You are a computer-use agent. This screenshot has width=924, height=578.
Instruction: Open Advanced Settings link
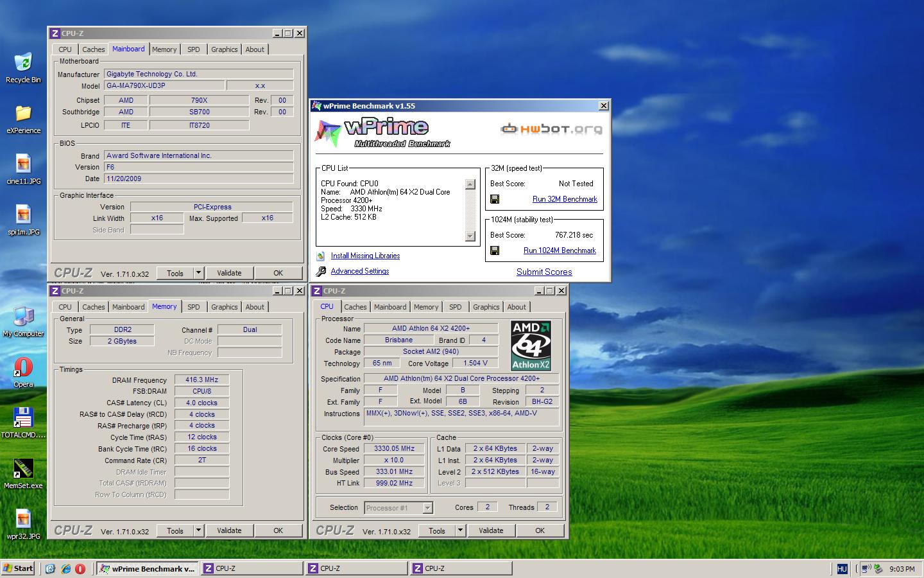pos(360,271)
